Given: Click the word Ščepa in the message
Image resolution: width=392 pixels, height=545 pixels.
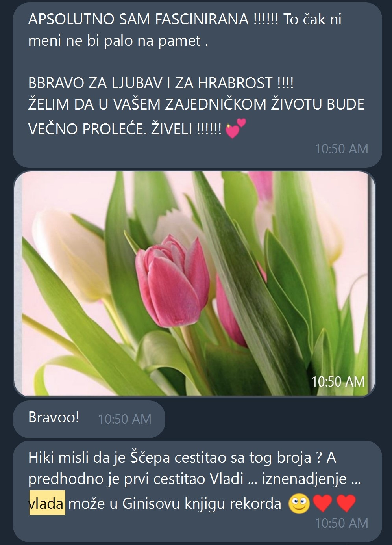Looking at the screenshot, I should [150, 458].
